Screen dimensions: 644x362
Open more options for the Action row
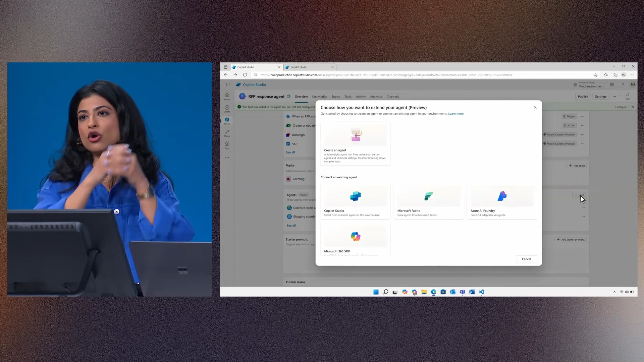(x=583, y=125)
